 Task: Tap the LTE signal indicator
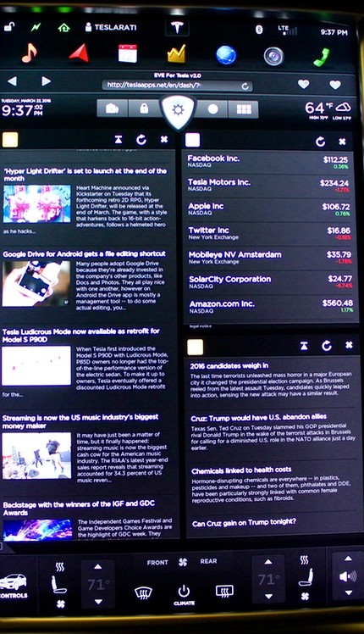pos(287,30)
